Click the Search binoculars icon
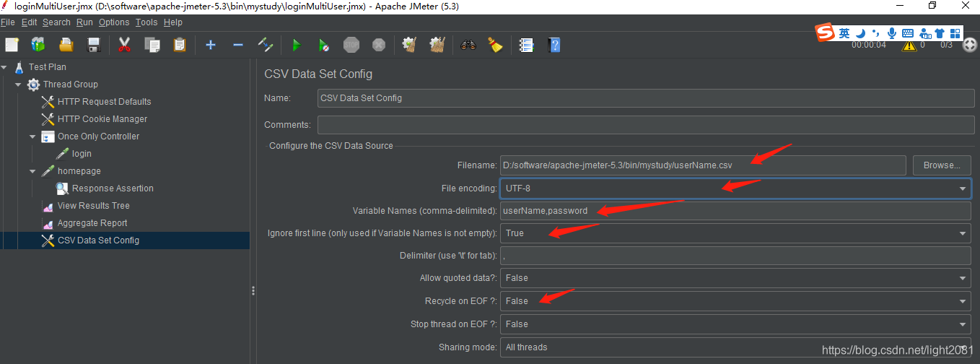 468,45
